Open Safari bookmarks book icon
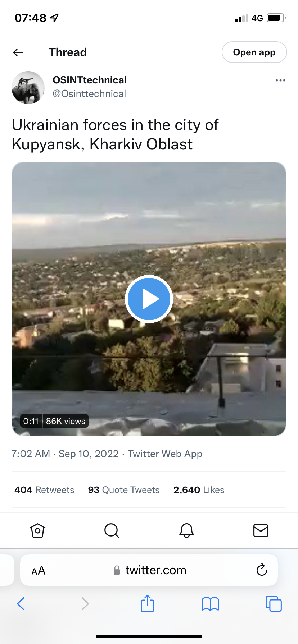The width and height of the screenshot is (298, 644). [x=210, y=604]
